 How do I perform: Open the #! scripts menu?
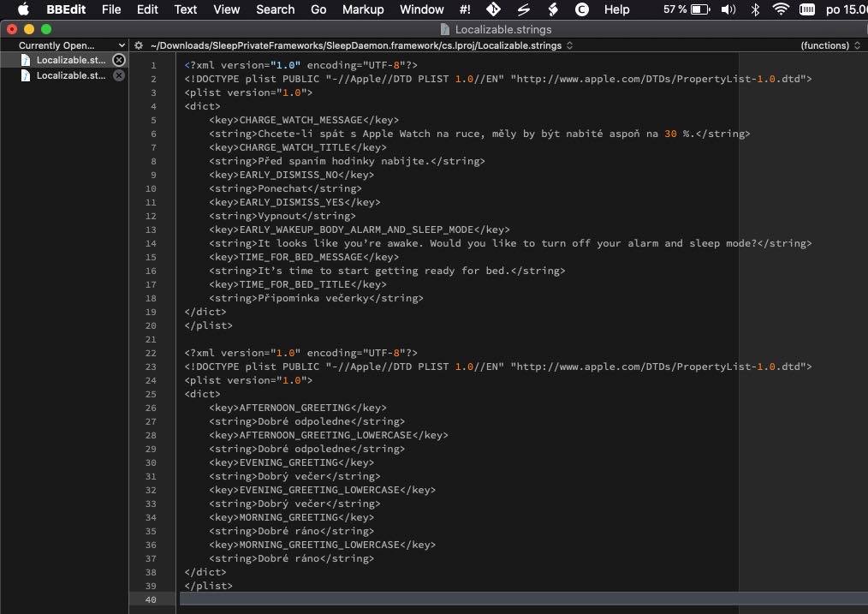465,9
